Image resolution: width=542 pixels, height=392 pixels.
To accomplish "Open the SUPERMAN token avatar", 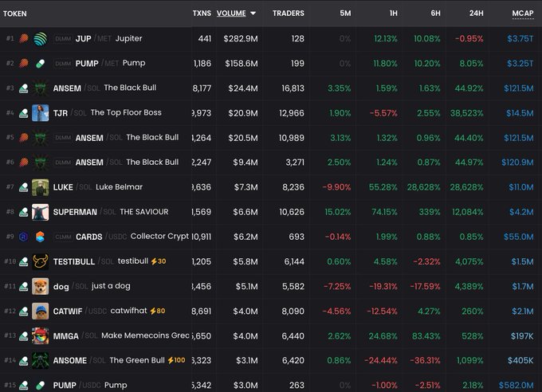I will 41,212.
